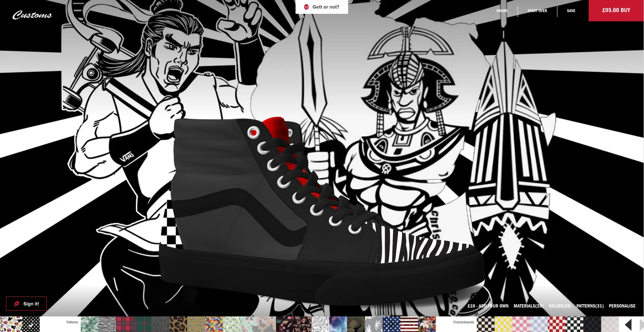Screen dimensions: 644x332
Task: Switch to the Materials(28) tab
Action: 528,306
